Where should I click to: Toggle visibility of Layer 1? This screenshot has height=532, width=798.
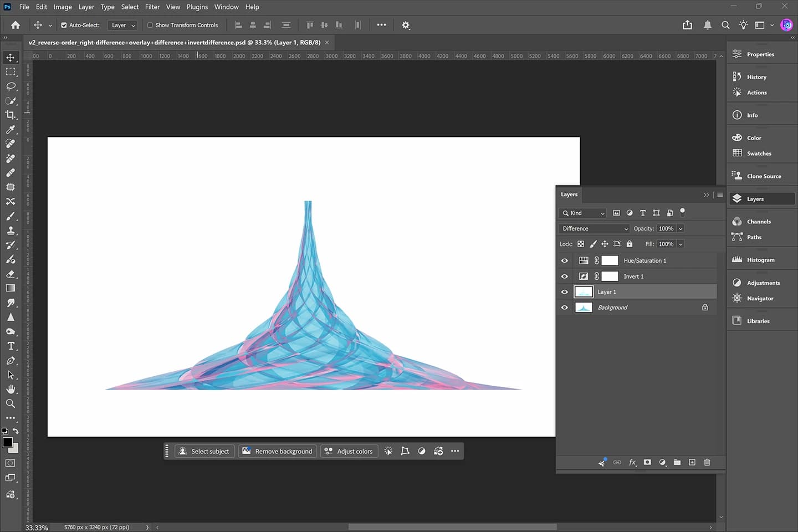pyautogui.click(x=565, y=292)
